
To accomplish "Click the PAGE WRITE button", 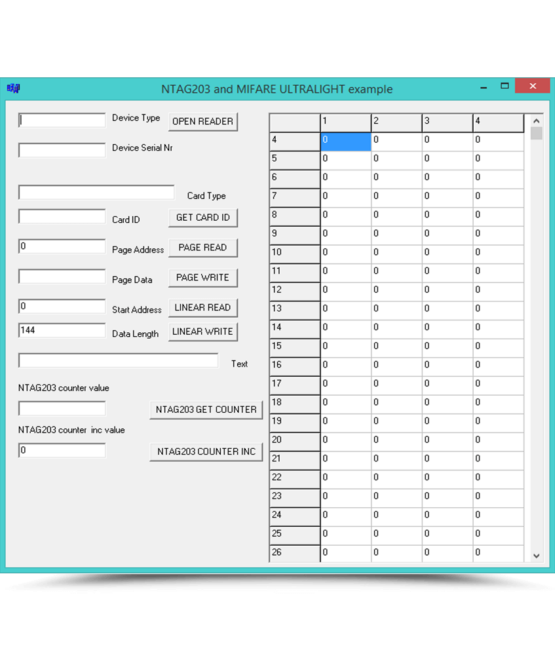I will pos(203,277).
